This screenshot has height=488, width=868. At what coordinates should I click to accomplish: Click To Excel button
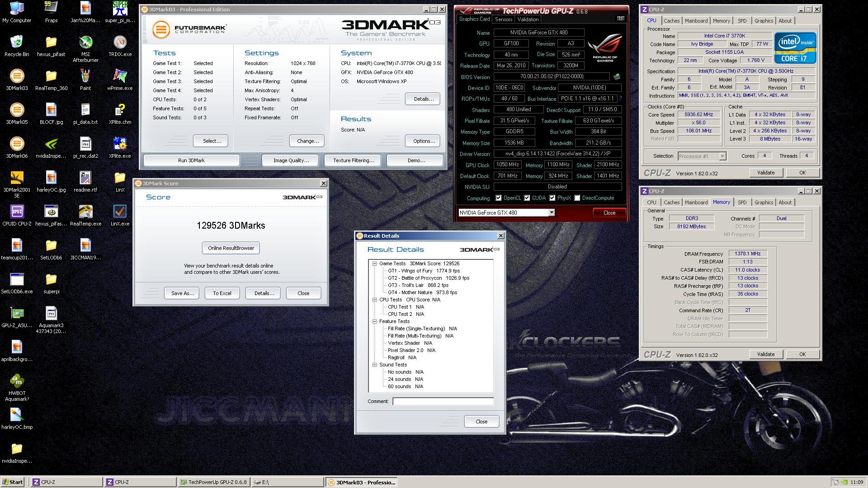tap(222, 293)
